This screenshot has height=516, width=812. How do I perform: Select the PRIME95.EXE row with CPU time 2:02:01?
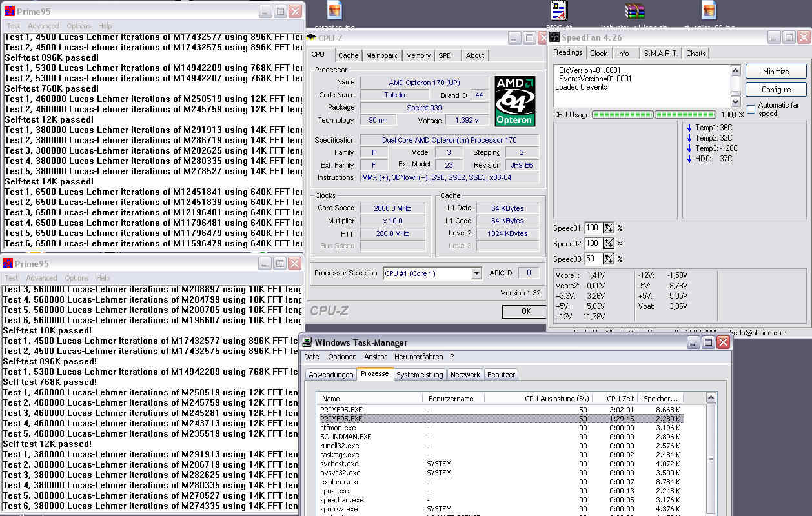[x=501, y=410]
